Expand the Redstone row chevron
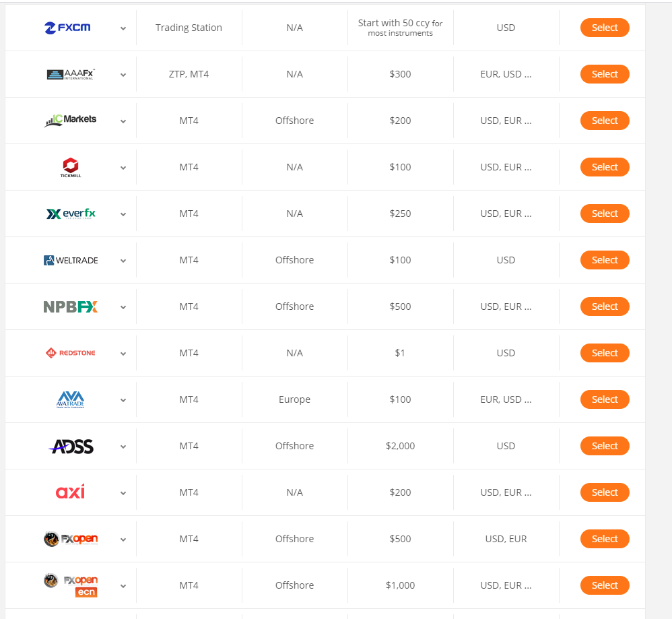672x619 pixels. coord(123,354)
